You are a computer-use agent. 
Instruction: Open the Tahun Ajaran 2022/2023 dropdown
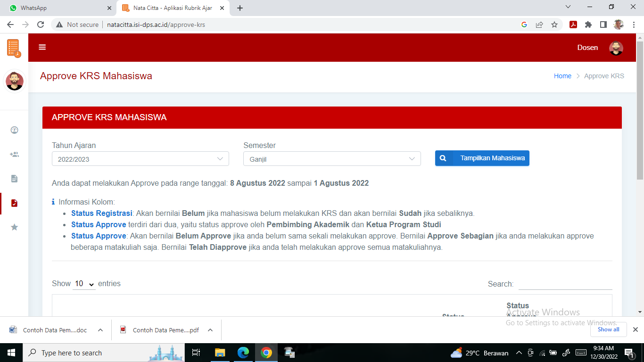(140, 159)
